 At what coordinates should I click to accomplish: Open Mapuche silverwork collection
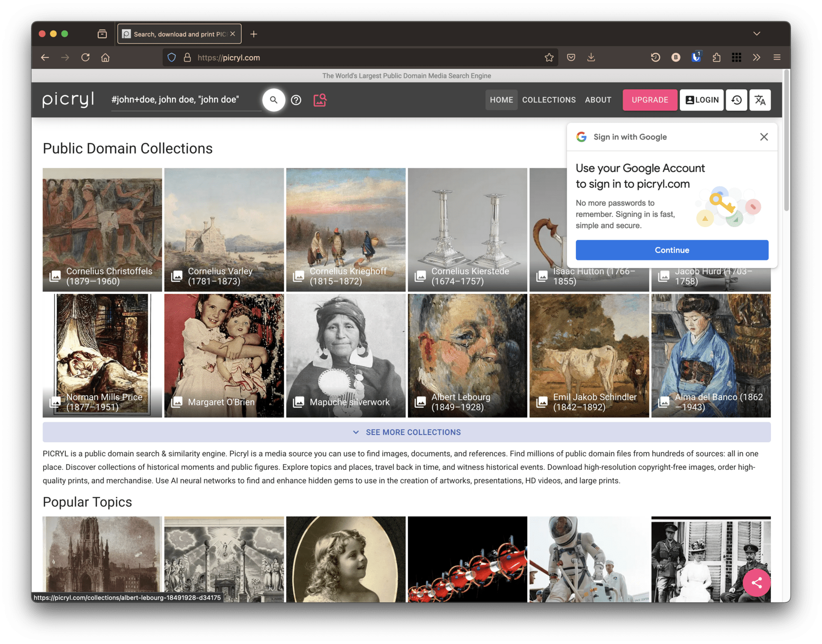pyautogui.click(x=346, y=355)
